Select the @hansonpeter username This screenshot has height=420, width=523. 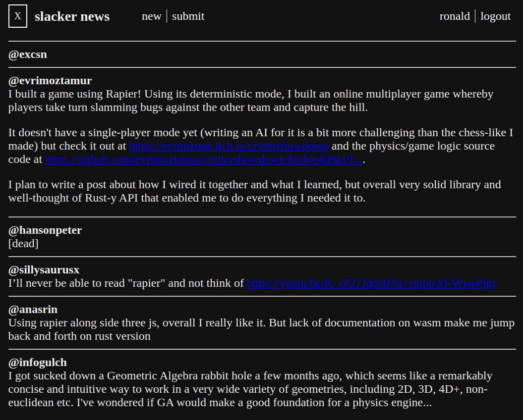tap(45, 230)
